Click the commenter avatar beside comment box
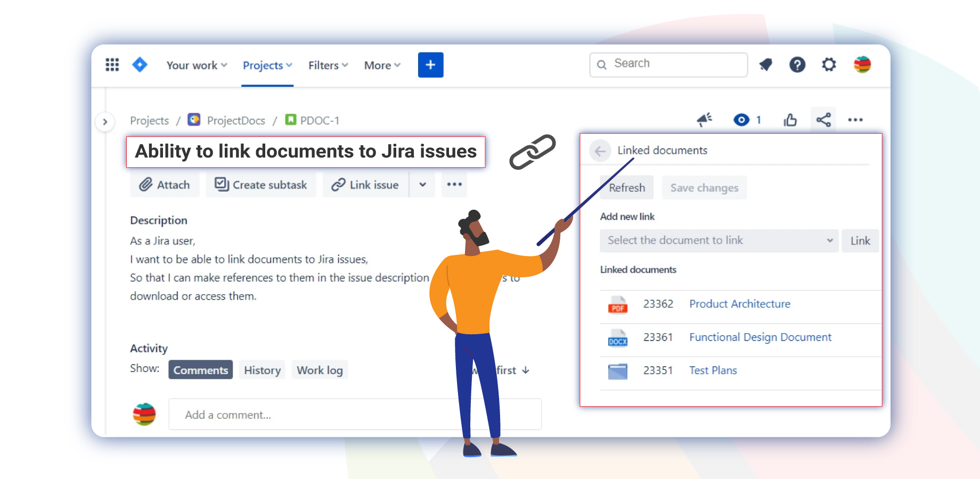Viewport: 980px width, 479px height. [144, 414]
